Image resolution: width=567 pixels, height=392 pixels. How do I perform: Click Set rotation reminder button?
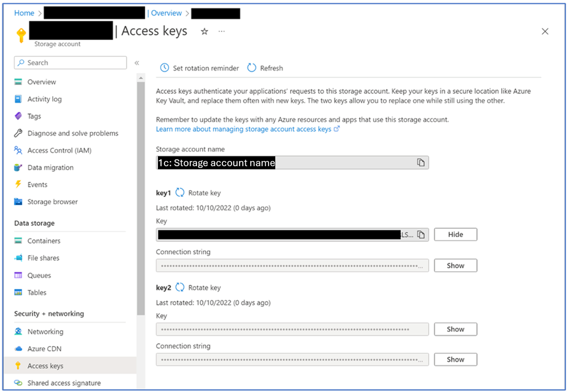[x=200, y=68]
